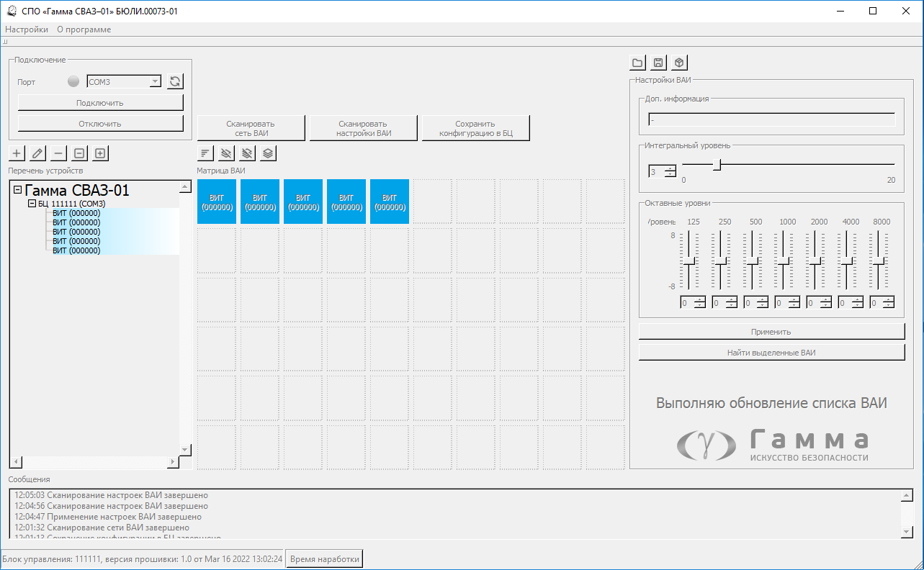Click the Применить button
Viewport: 924px width, 570px height.
click(x=772, y=332)
